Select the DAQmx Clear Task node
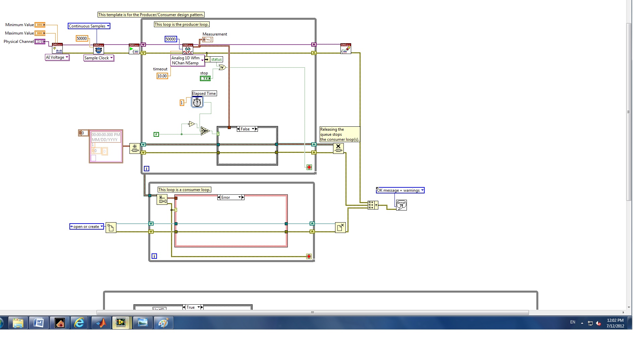The image size is (644, 362). 346,49
